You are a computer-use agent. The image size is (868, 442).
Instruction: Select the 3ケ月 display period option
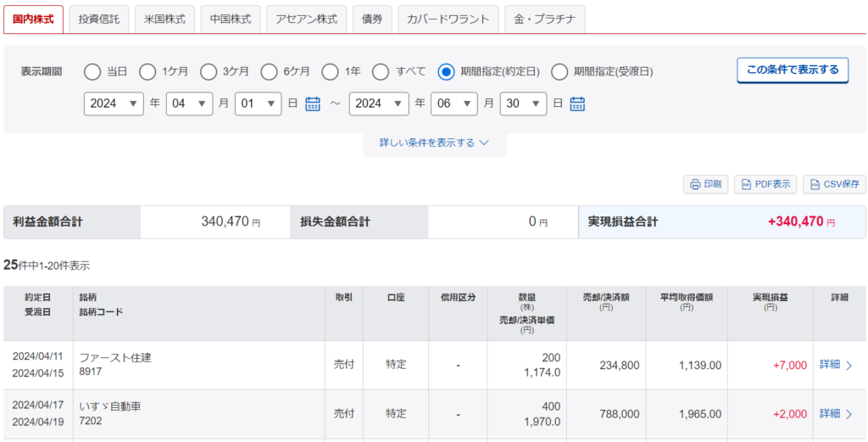point(209,71)
